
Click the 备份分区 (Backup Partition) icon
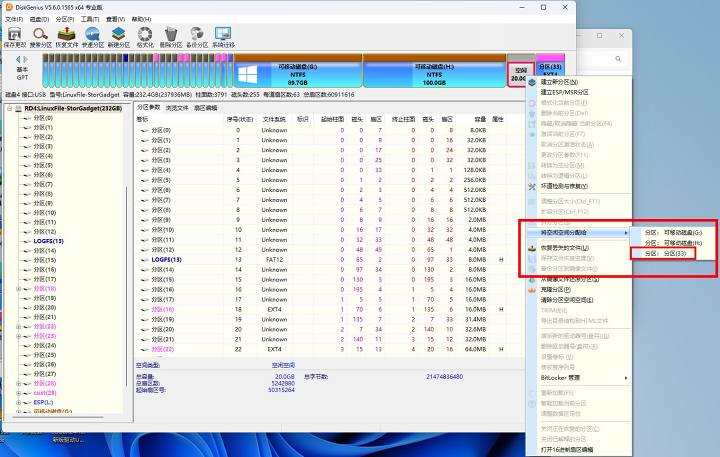(197, 37)
